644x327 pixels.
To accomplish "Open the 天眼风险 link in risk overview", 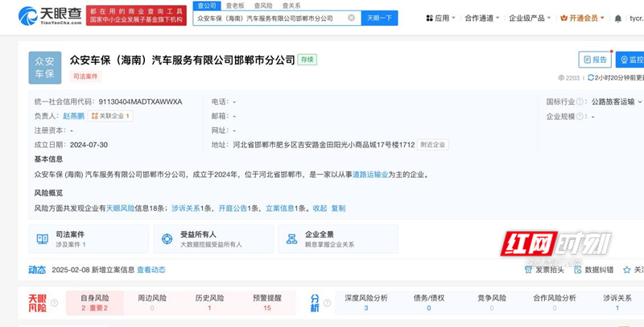I will point(120,209).
